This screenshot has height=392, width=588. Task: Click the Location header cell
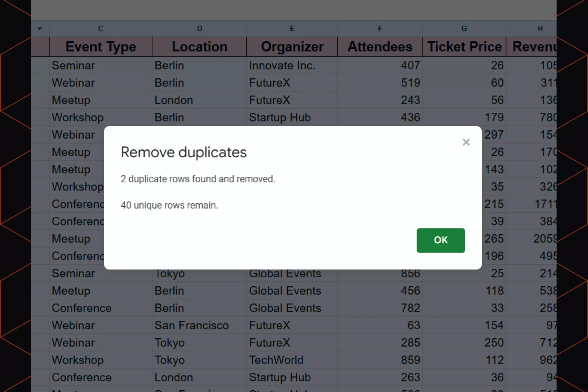(x=199, y=47)
